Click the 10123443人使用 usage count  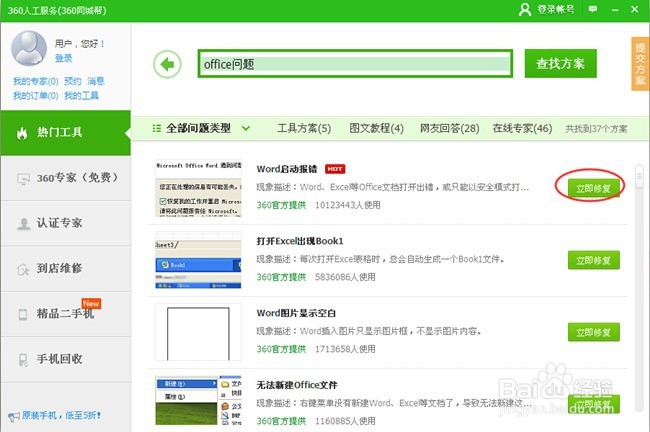348,205
